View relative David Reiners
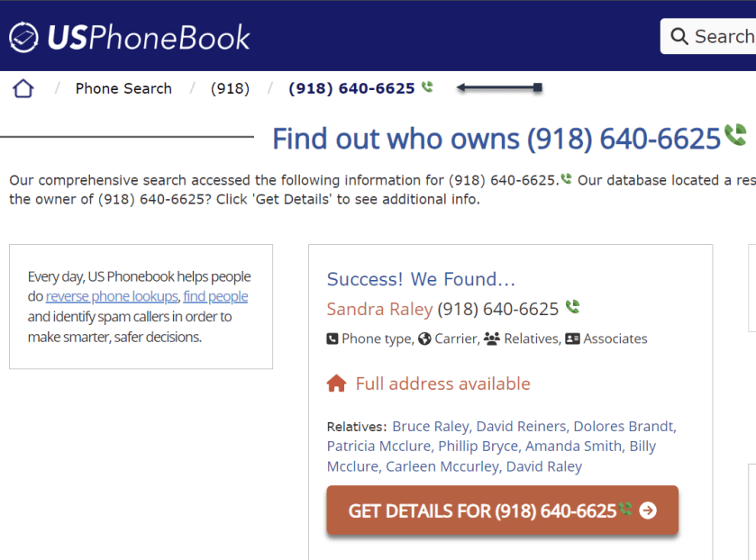This screenshot has height=560, width=756. [x=521, y=426]
